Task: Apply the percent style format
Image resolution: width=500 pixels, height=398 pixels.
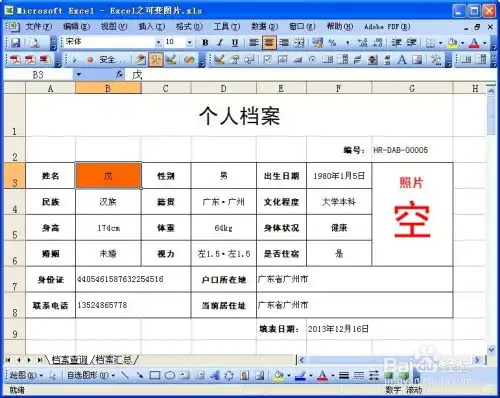Action: tap(332, 43)
